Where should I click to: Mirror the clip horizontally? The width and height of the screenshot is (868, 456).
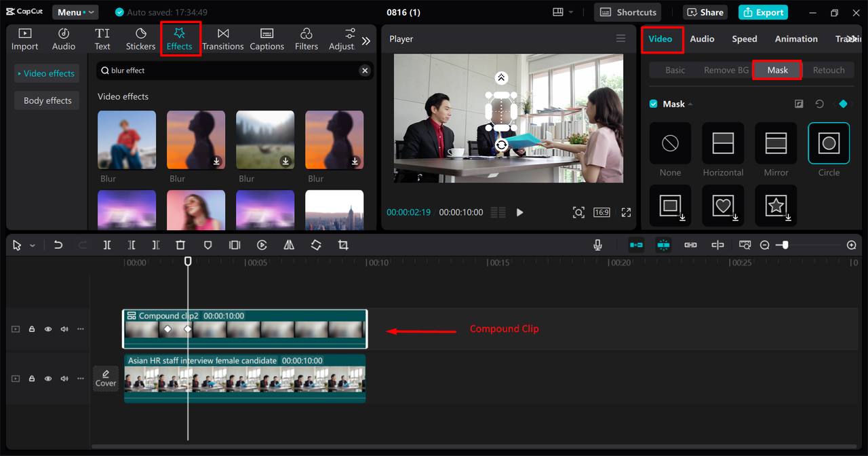(289, 245)
